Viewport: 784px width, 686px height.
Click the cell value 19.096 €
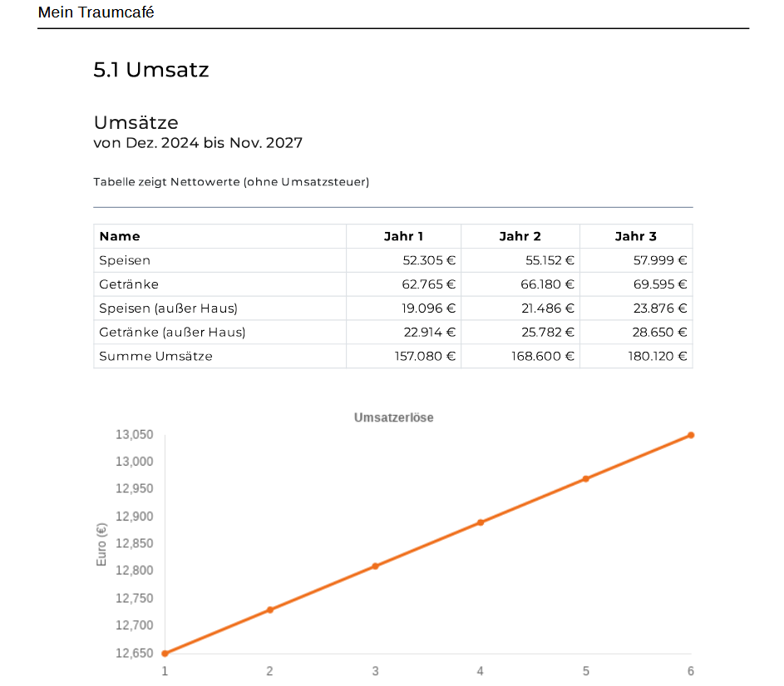pos(428,308)
